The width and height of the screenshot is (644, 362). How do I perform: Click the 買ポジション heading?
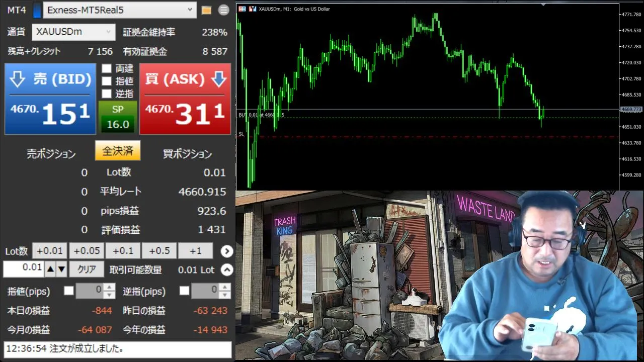click(x=187, y=154)
